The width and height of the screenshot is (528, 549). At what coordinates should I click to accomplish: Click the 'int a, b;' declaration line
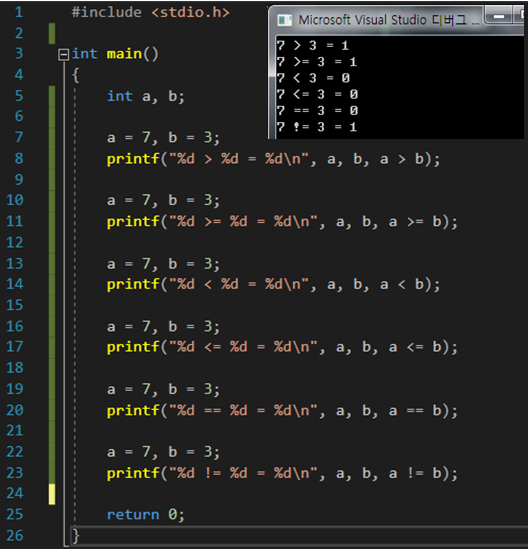pyautogui.click(x=146, y=96)
